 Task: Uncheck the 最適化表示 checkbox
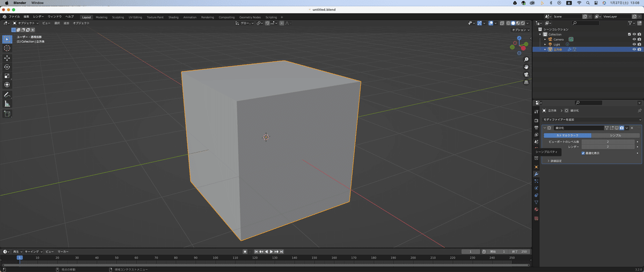click(583, 153)
